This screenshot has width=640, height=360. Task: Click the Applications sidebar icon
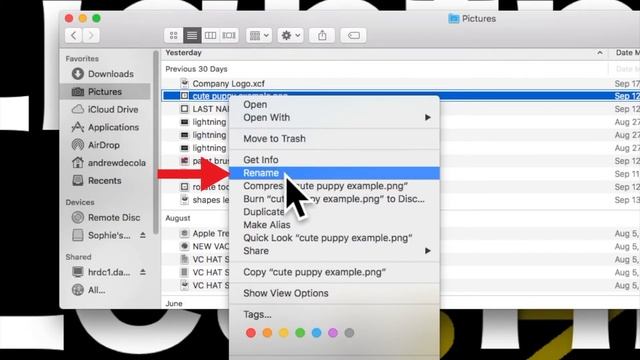(78, 127)
